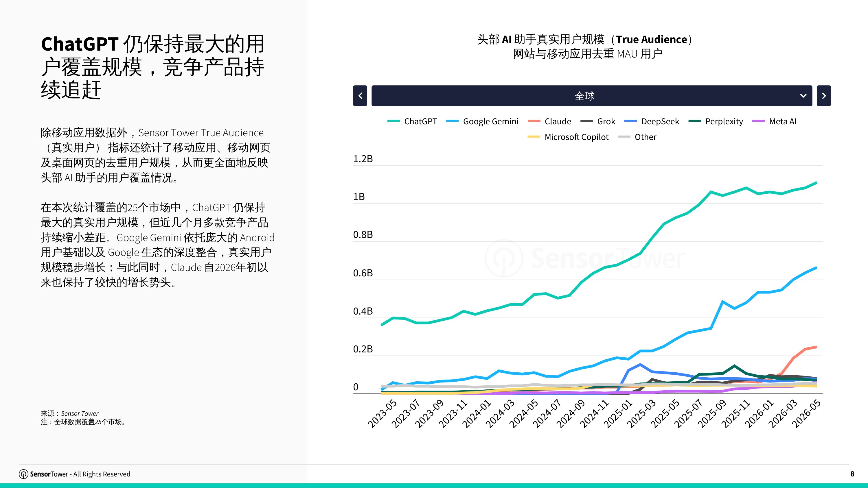Screen dimensions: 868x488
Task: Click the 0.8B y-axis label
Action: click(x=363, y=235)
